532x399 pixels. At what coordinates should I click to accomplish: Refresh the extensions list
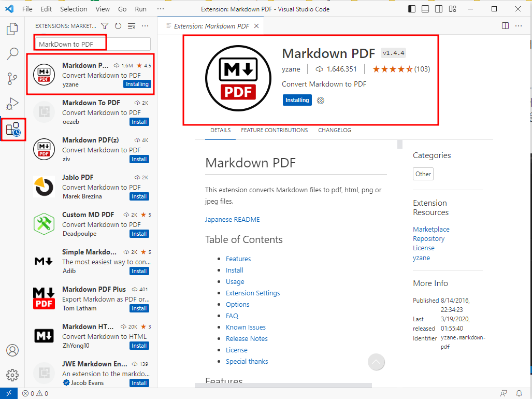[x=118, y=26]
